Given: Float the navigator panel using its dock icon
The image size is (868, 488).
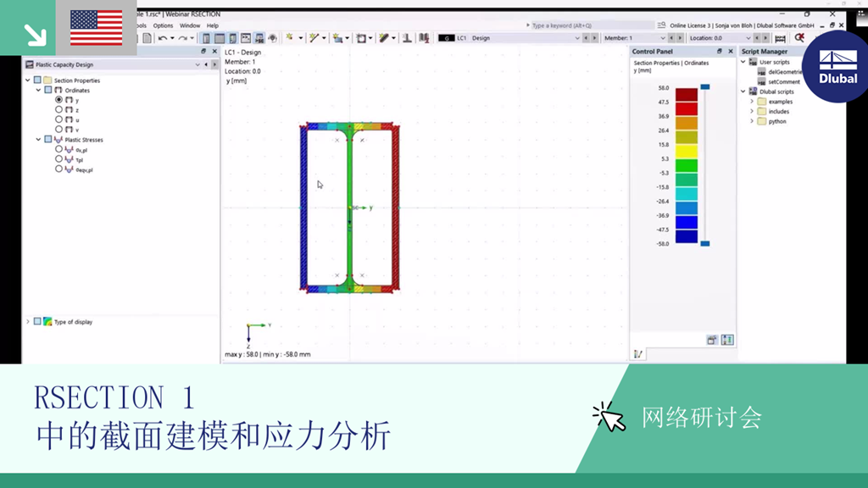Looking at the screenshot, I should coord(203,51).
